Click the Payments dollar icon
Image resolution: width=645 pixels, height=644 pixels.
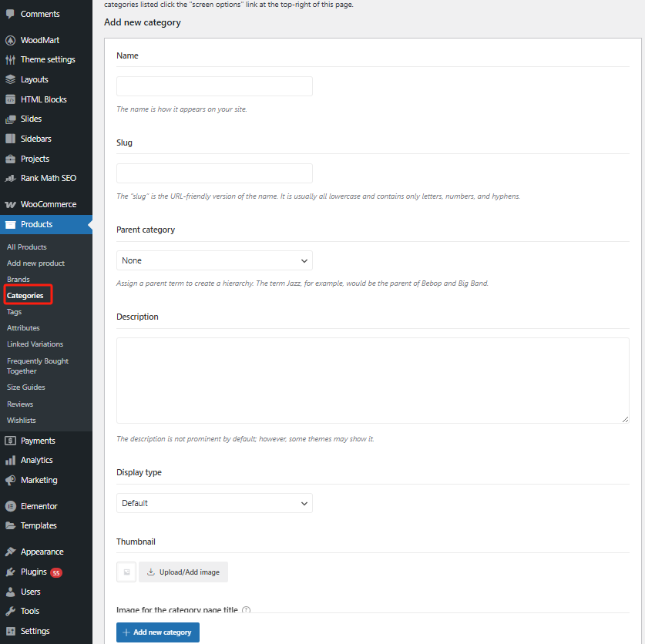[10, 441]
